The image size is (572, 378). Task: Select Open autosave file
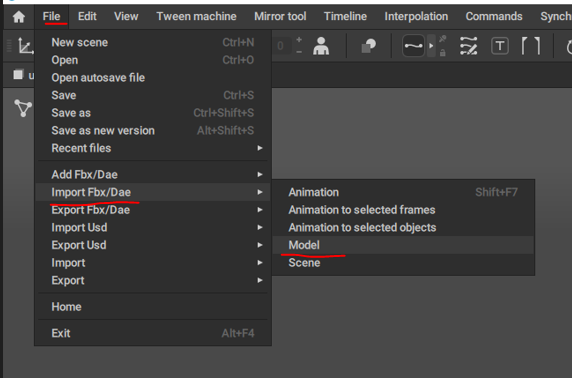pos(153,77)
